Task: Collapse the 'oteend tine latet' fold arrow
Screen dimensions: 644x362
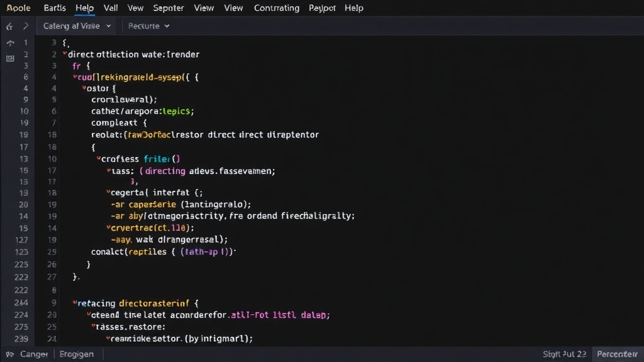Action: tap(89, 314)
